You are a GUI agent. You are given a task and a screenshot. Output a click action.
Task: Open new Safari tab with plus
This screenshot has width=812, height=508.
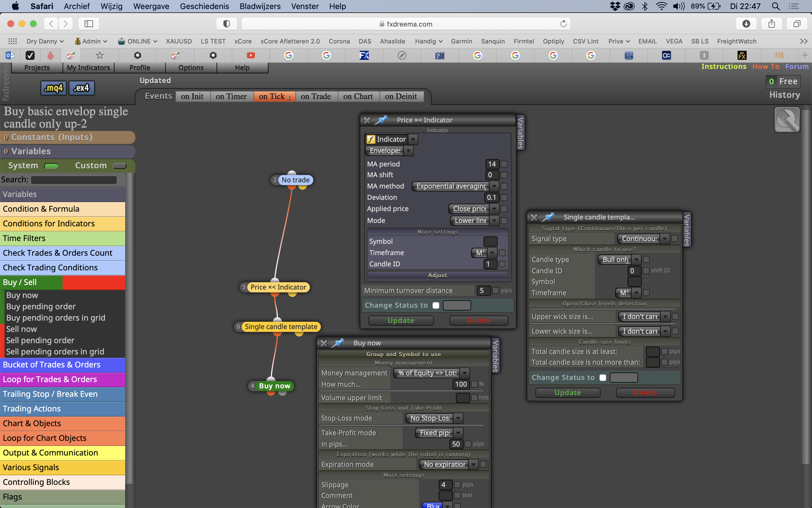click(805, 55)
